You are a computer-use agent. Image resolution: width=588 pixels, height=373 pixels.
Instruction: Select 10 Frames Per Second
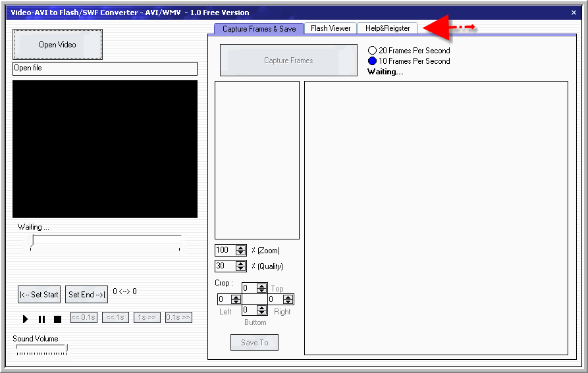(372, 61)
